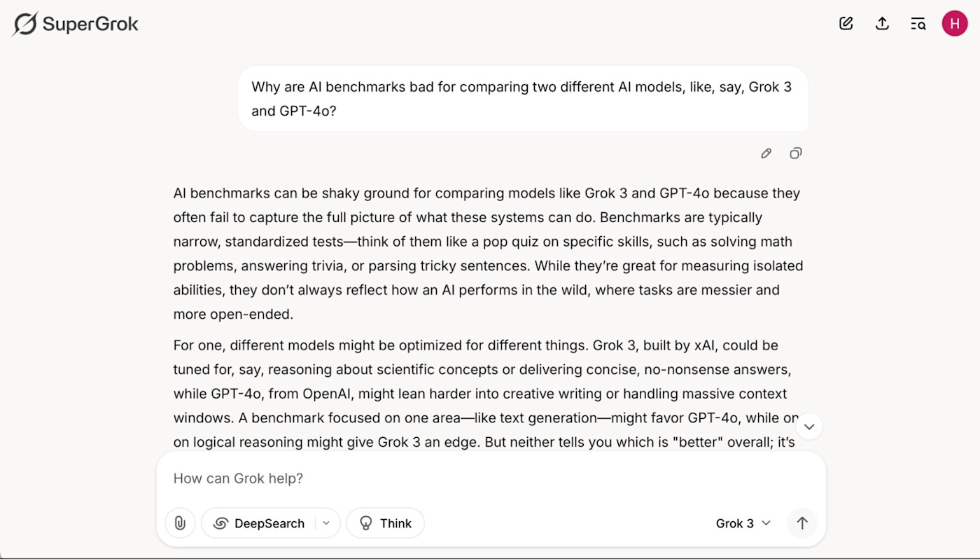Click the first response paragraph about benchmarks
The image size is (980, 559).
(x=488, y=254)
